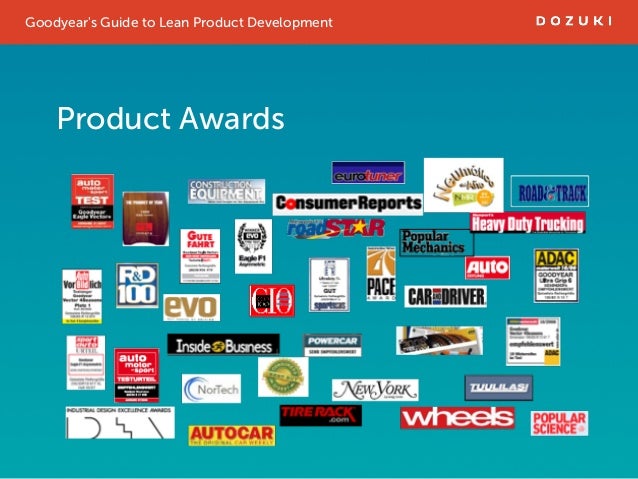The width and height of the screenshot is (638, 479).
Task: Select the AUTOCAR logo
Action: point(232,435)
